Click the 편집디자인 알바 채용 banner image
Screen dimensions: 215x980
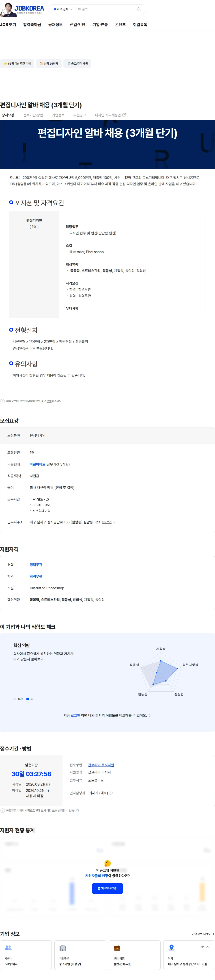click(x=107, y=145)
